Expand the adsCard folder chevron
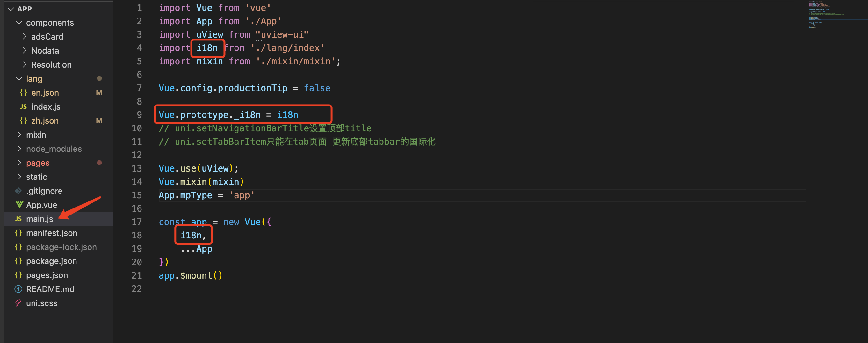This screenshot has height=343, width=868. [x=24, y=36]
